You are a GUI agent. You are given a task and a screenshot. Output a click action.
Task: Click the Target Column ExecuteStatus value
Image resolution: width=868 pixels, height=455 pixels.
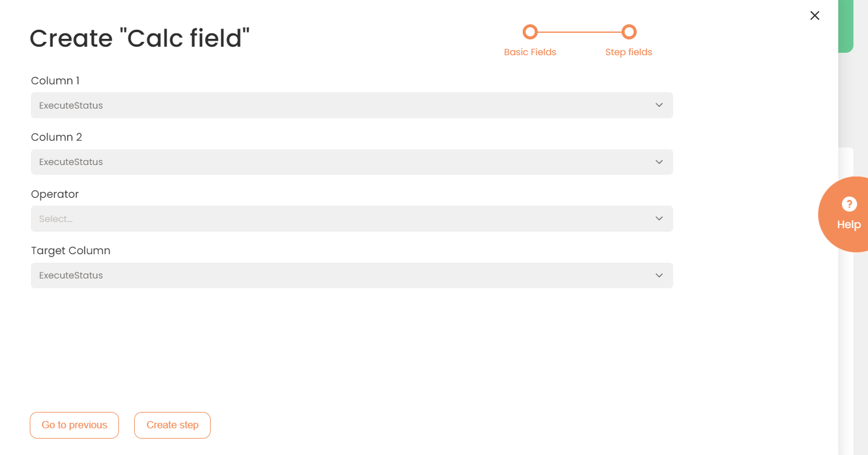(71, 275)
